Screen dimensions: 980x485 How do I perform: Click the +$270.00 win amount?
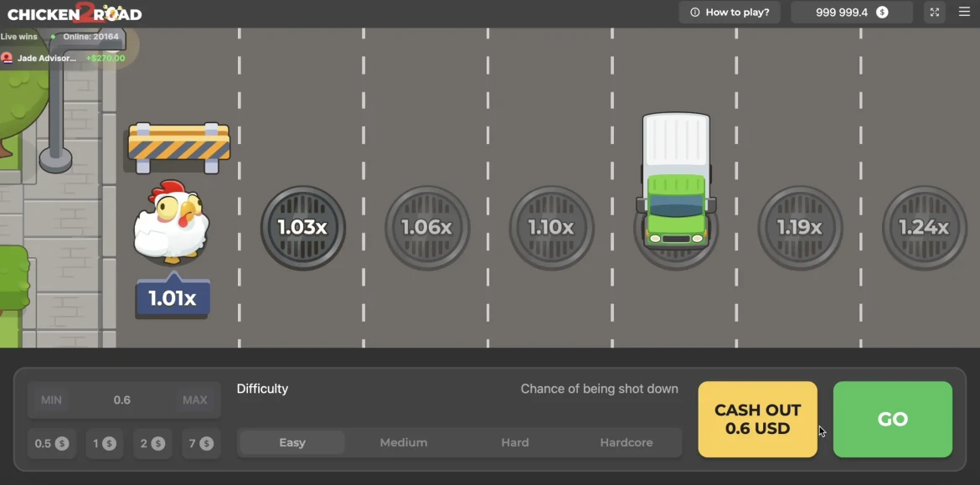coord(105,58)
